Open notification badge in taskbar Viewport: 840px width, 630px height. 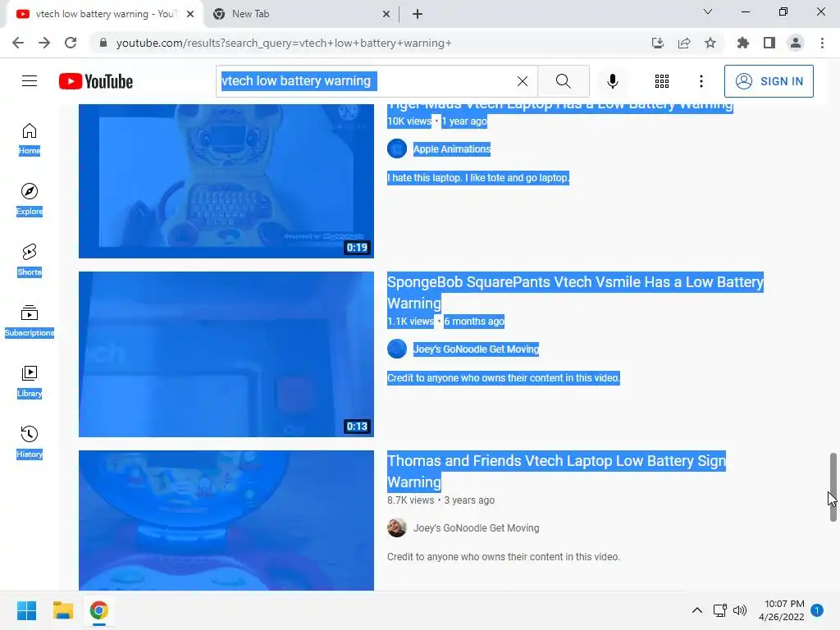click(x=816, y=610)
